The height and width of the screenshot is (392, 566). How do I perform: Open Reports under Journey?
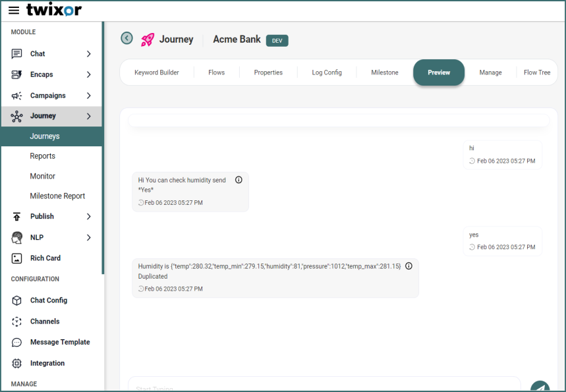(43, 156)
